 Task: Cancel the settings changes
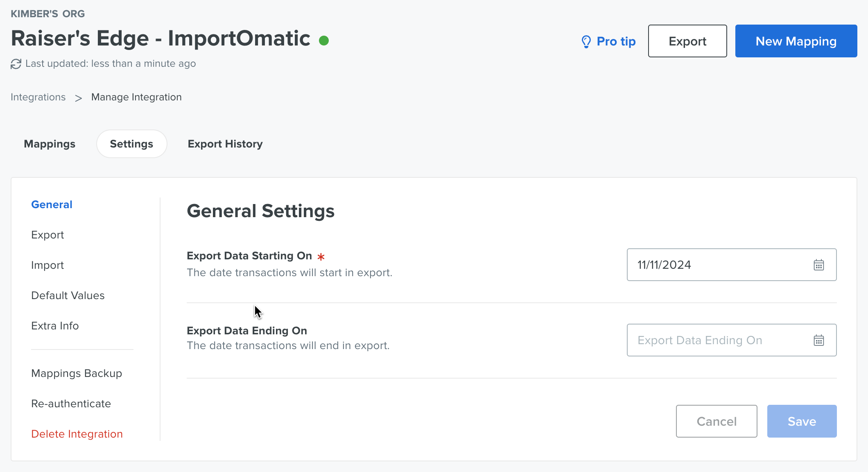(717, 421)
